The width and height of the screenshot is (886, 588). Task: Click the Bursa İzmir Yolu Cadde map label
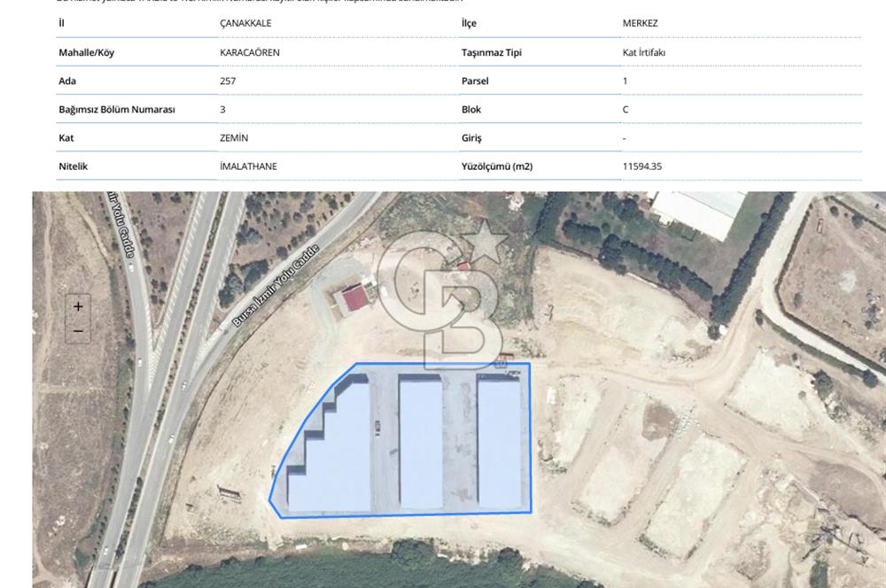[276, 286]
